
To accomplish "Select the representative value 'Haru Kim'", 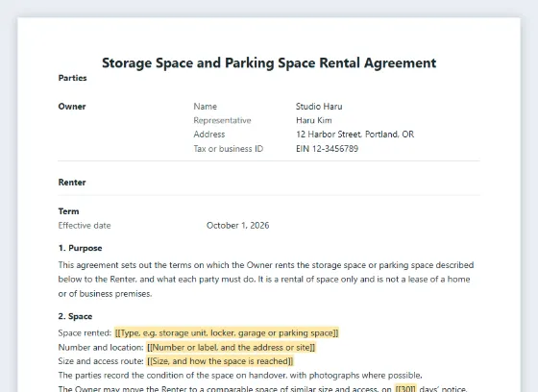I will pos(314,120).
